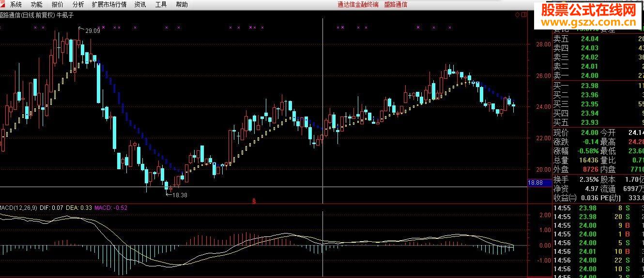Click the small square icon above the price axis
This screenshot has width=644, height=278.
(x=523, y=15)
